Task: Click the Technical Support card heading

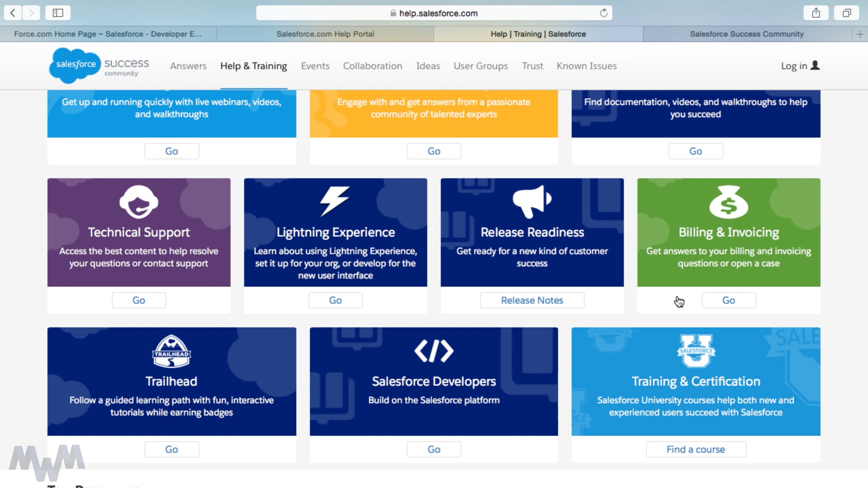Action: (139, 232)
